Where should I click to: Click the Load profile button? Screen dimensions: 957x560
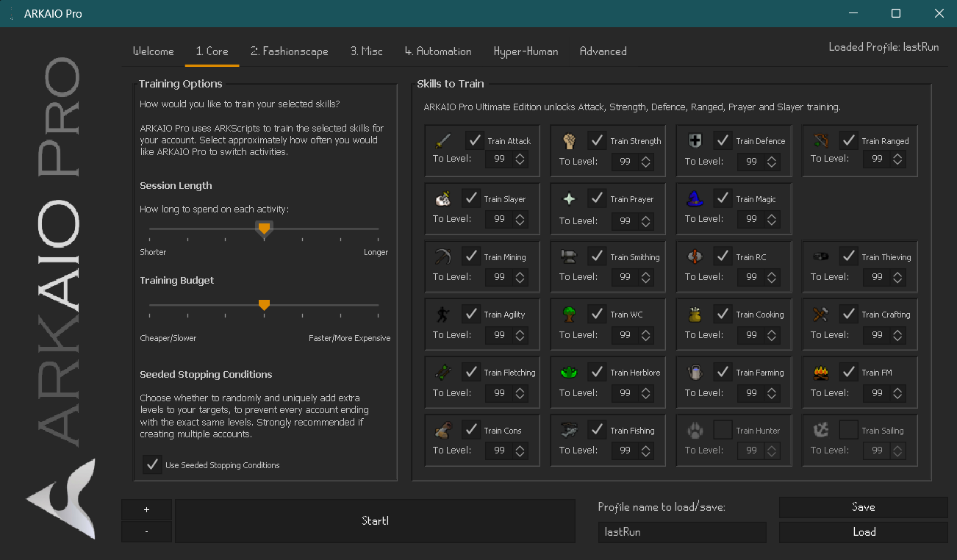click(864, 532)
